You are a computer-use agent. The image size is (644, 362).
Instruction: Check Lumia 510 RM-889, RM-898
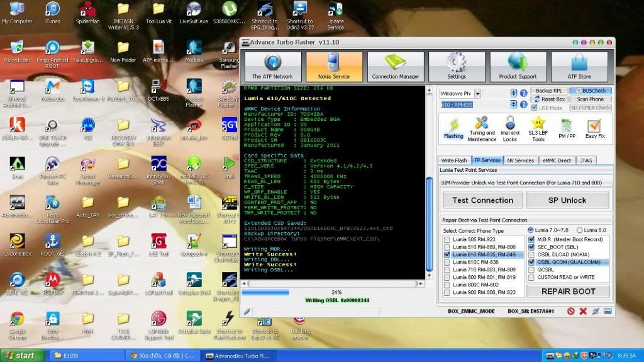click(447, 247)
